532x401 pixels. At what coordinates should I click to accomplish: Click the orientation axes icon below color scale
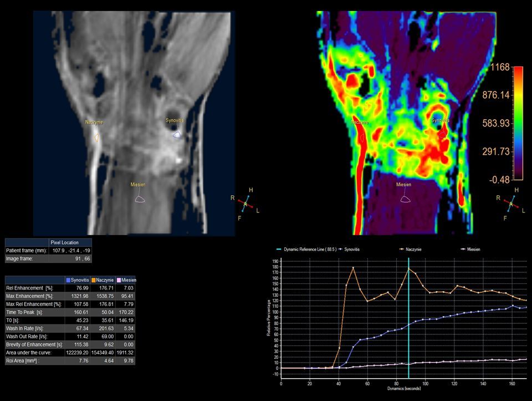(x=510, y=204)
